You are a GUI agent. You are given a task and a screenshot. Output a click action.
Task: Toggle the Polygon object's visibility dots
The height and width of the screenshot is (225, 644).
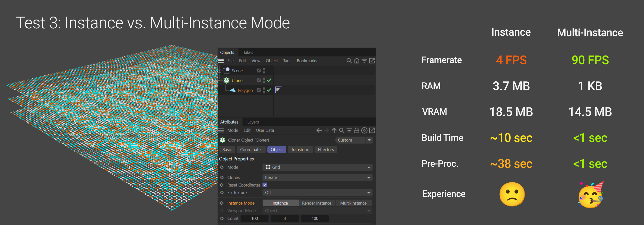pos(264,90)
